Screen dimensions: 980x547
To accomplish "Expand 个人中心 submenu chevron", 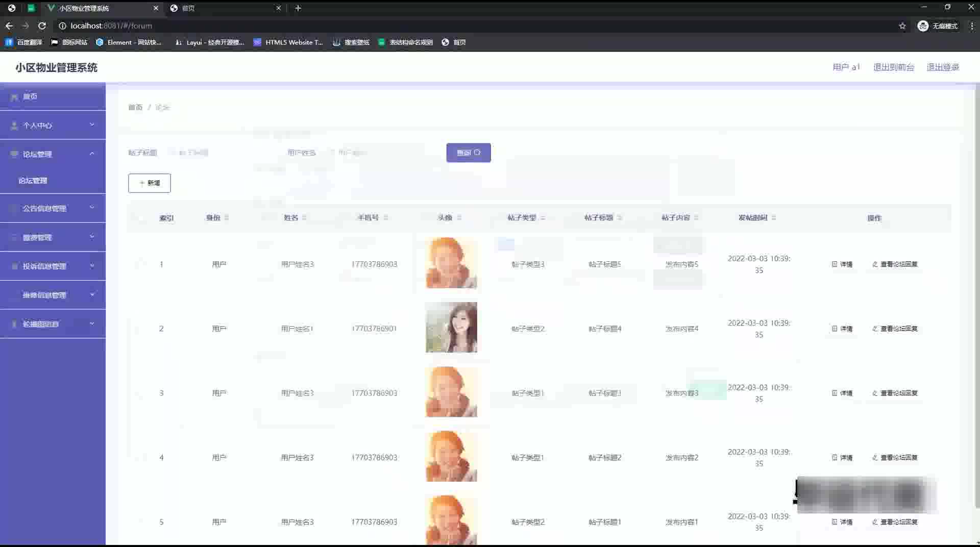I will (x=92, y=125).
